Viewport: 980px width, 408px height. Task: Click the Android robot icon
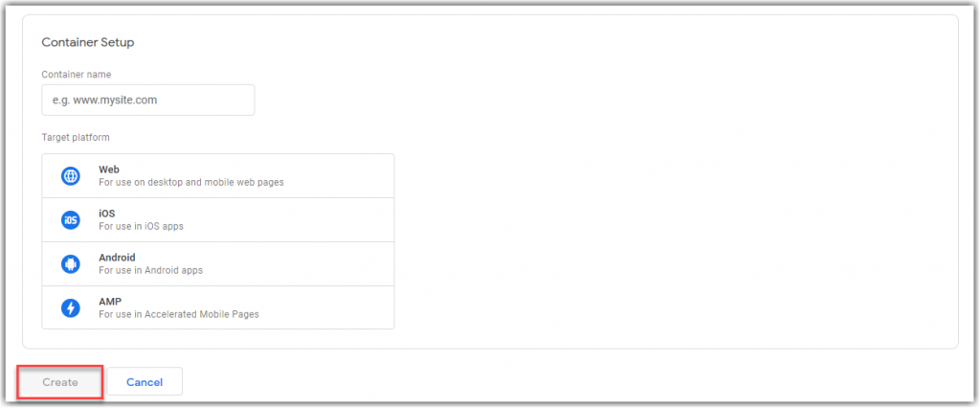coord(71,264)
